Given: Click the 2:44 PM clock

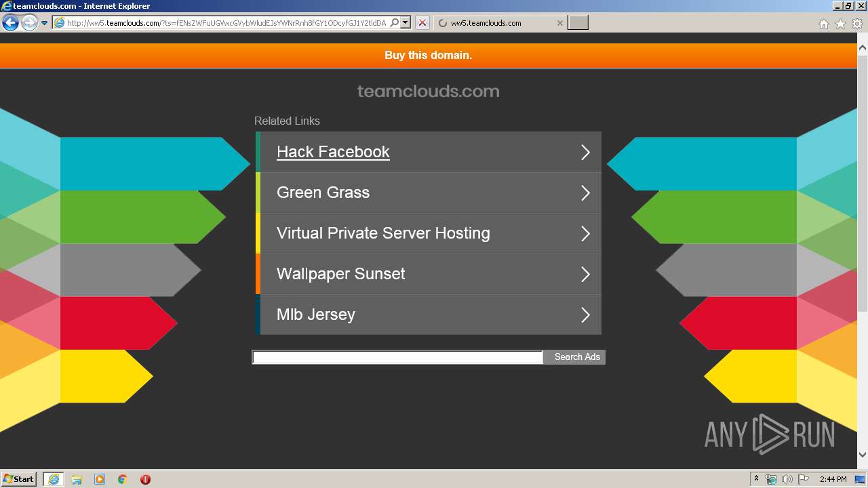Looking at the screenshot, I should 833,479.
